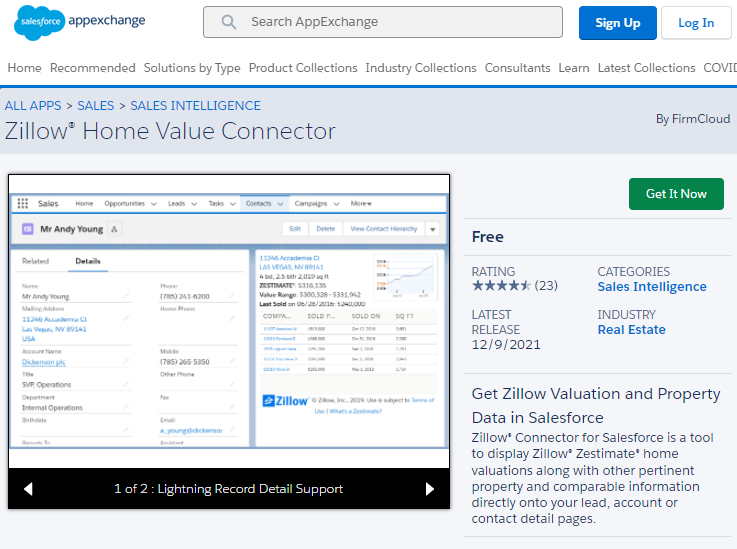
Task: Go to the Consultants tab
Action: click(x=517, y=68)
